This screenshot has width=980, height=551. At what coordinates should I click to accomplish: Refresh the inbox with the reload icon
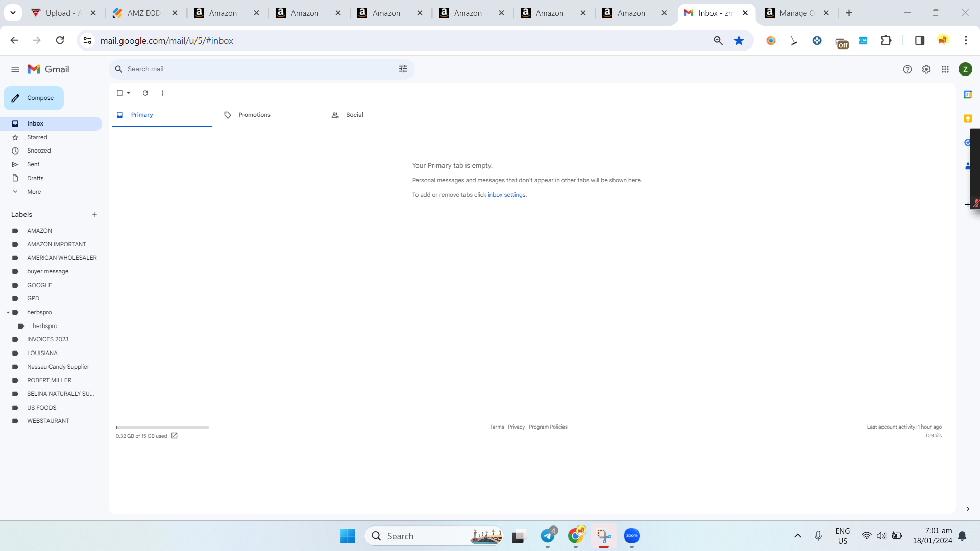point(145,93)
